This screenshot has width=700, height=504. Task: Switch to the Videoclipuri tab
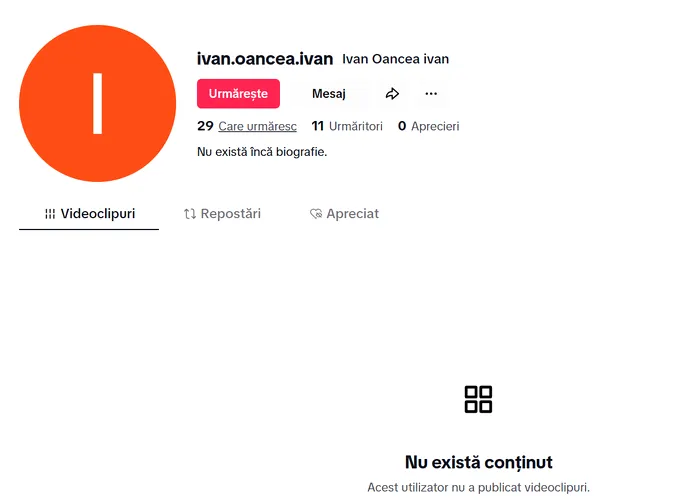coord(89,214)
